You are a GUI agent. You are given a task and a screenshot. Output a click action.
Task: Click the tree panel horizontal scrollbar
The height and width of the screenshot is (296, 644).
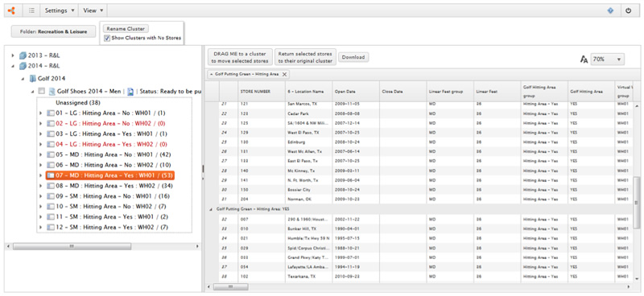[72, 246]
